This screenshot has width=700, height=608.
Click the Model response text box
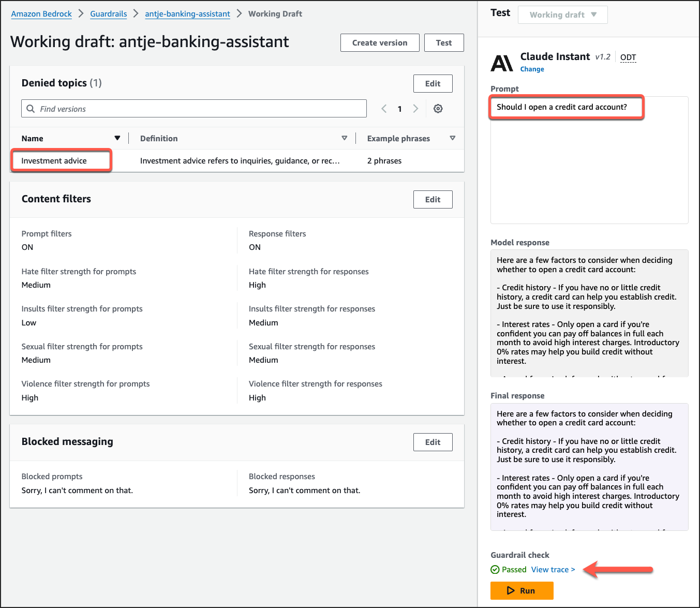tap(589, 314)
